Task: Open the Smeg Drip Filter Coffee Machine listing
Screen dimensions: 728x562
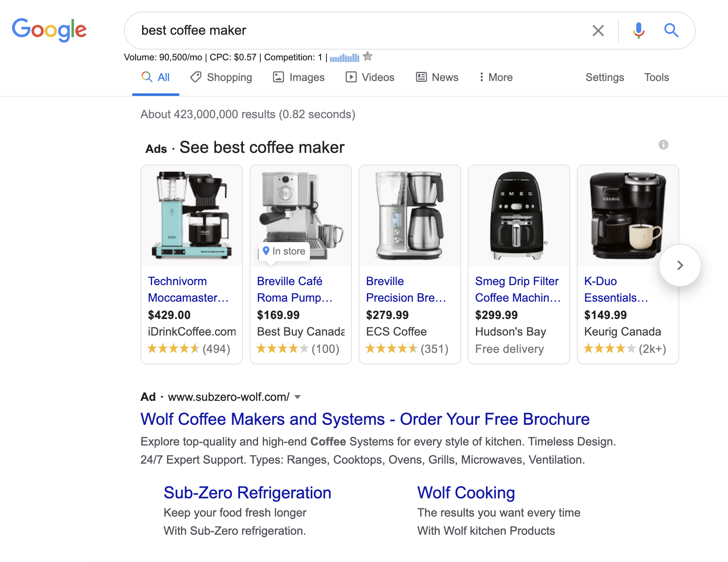Action: pyautogui.click(x=517, y=289)
